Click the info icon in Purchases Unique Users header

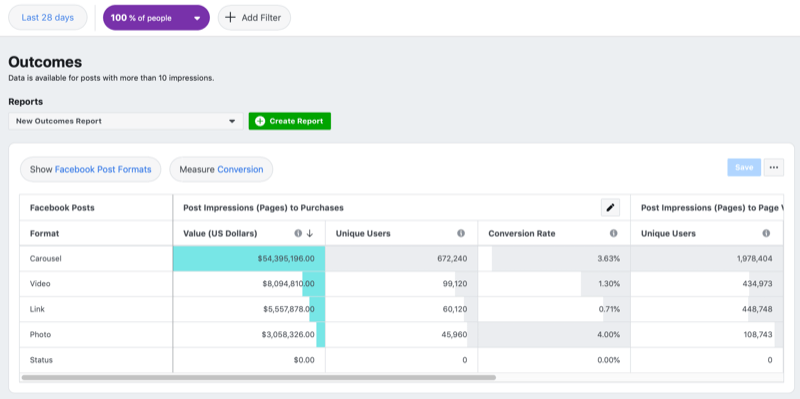click(x=461, y=233)
